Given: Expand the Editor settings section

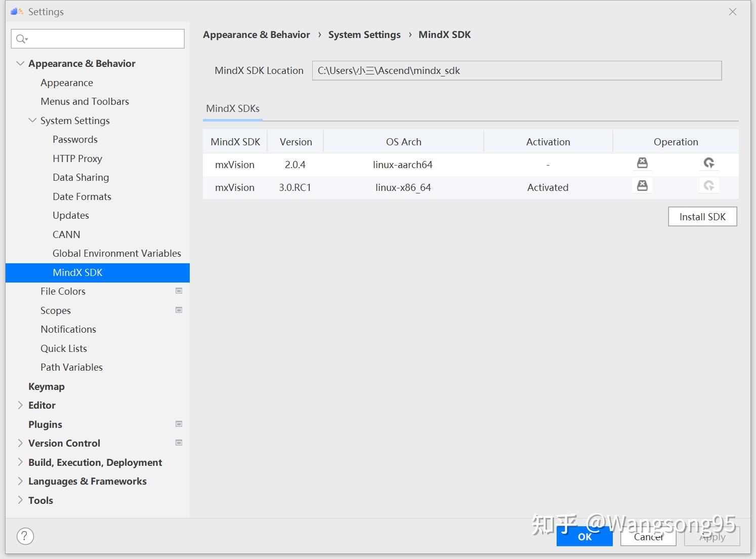Looking at the screenshot, I should pyautogui.click(x=20, y=405).
